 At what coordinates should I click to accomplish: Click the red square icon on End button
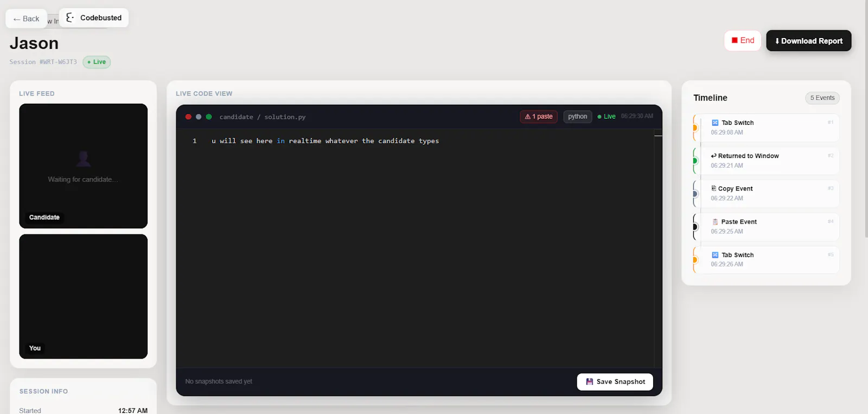click(x=735, y=41)
